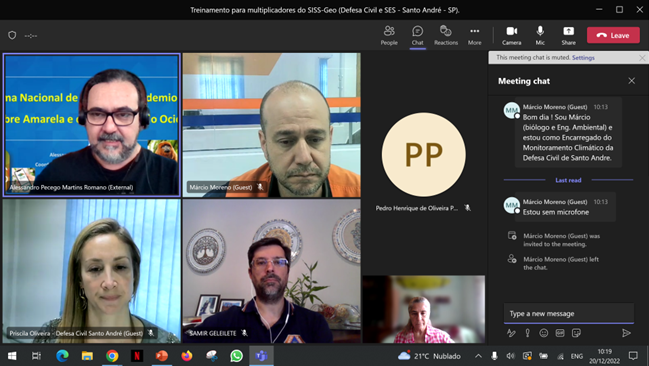Select Márcio Moreno's video tile
The width and height of the screenshot is (649, 366).
pos(272,125)
